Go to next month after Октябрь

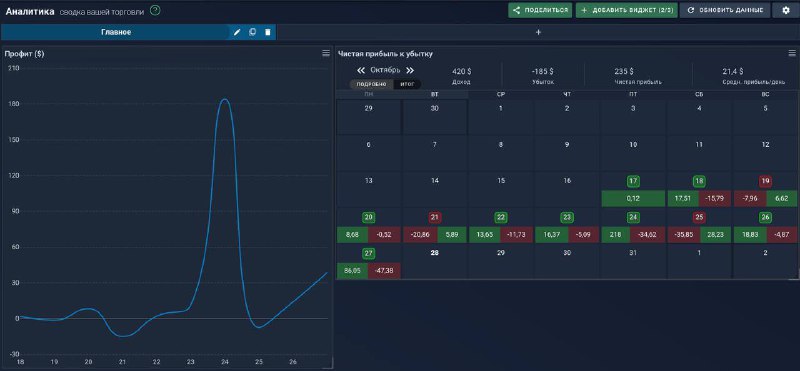tap(410, 70)
